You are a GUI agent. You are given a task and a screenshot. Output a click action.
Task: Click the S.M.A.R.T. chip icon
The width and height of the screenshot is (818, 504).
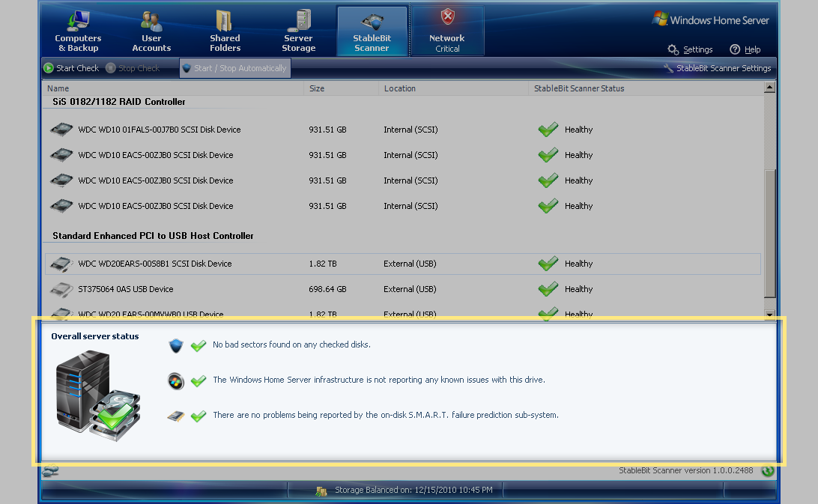pyautogui.click(x=176, y=416)
